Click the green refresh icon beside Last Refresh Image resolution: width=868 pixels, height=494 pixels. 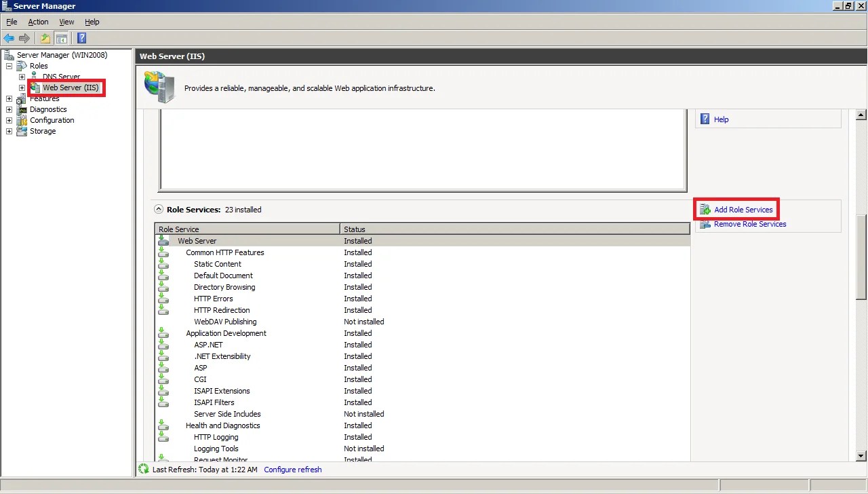144,469
